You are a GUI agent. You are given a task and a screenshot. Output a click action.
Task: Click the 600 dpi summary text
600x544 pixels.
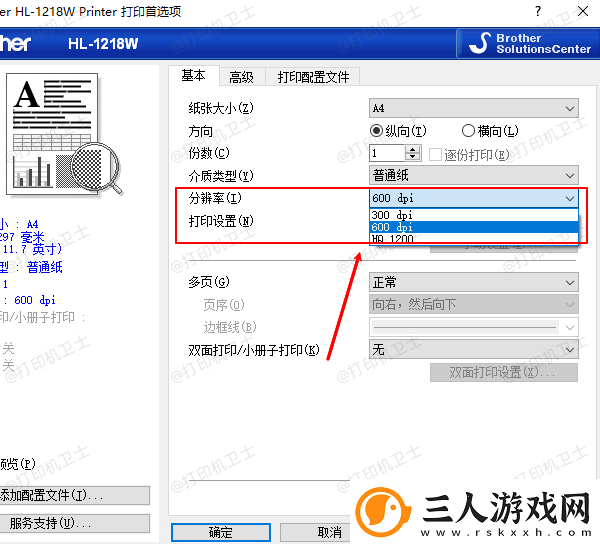[35, 300]
